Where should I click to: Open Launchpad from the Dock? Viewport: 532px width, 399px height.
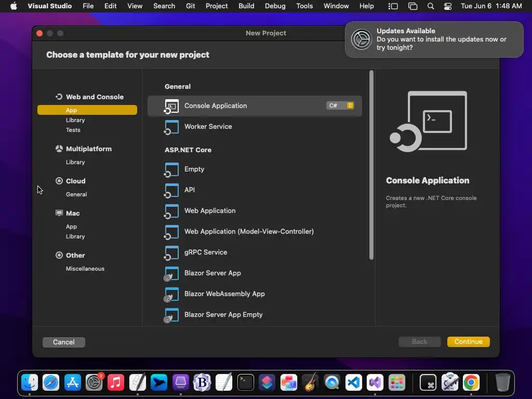[x=396, y=383]
